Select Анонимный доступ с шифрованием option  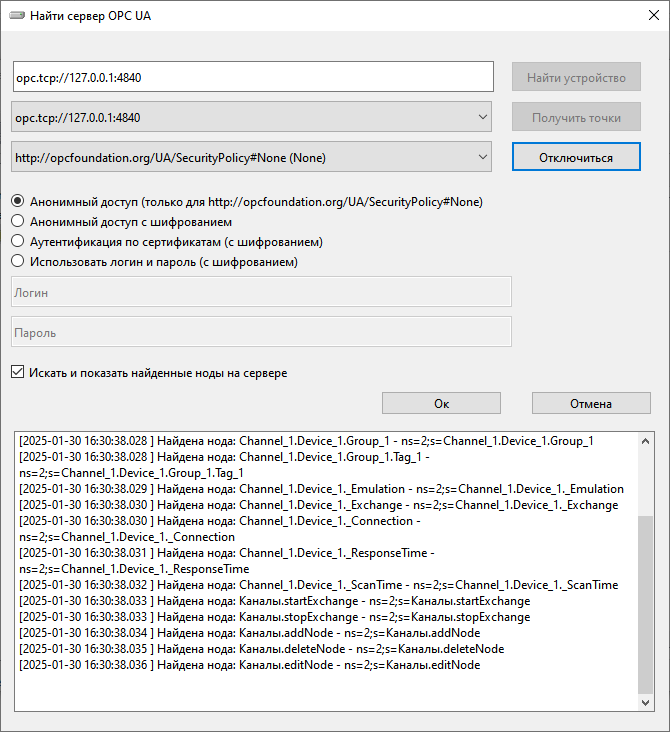point(17,221)
